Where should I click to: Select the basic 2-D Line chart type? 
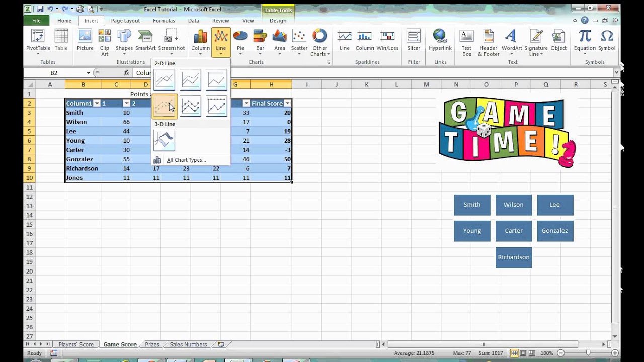[165, 79]
